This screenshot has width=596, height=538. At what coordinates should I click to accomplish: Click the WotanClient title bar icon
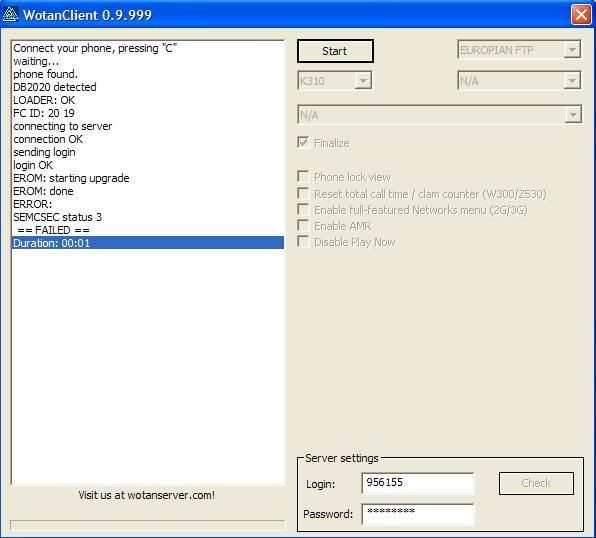(10, 14)
